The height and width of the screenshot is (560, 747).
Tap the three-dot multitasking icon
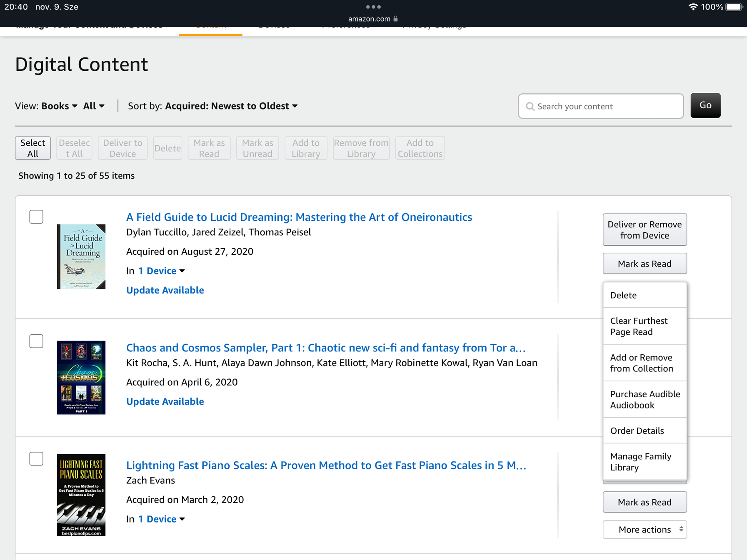tap(373, 7)
